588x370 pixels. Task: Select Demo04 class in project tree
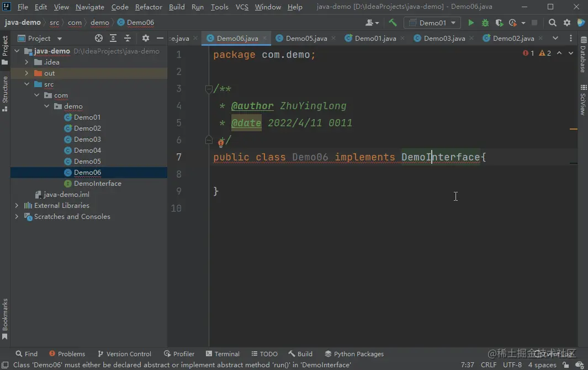click(87, 151)
